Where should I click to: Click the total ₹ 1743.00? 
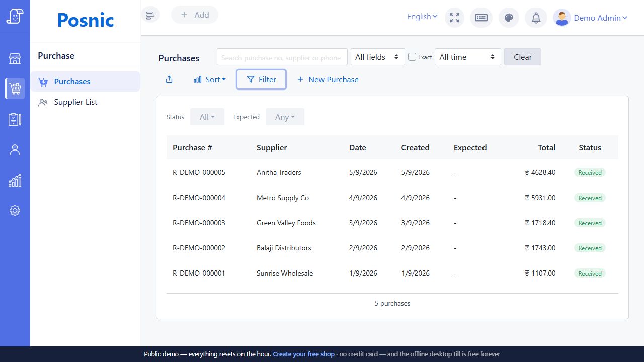click(x=540, y=248)
